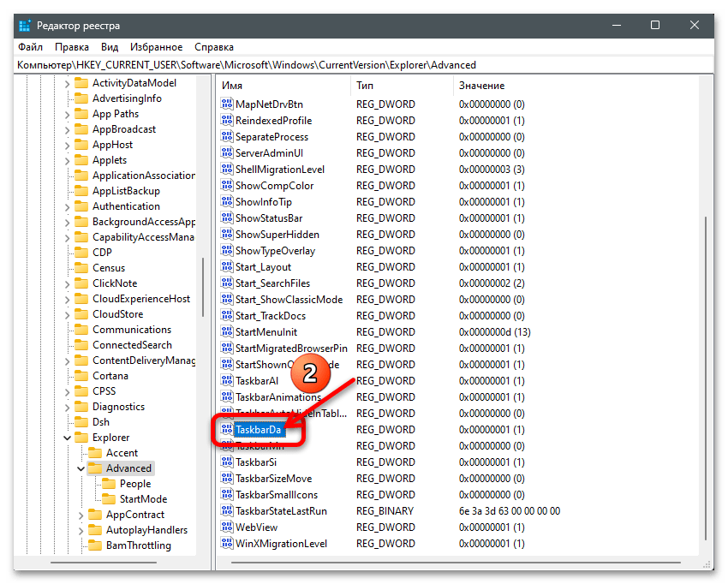The image size is (728, 584).
Task: Click the WebView value icon
Action: [x=227, y=527]
